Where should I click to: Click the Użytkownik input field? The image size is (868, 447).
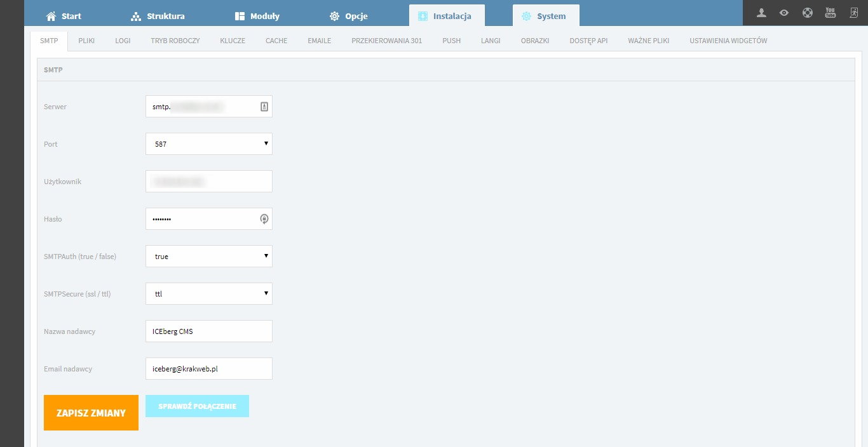[209, 182]
